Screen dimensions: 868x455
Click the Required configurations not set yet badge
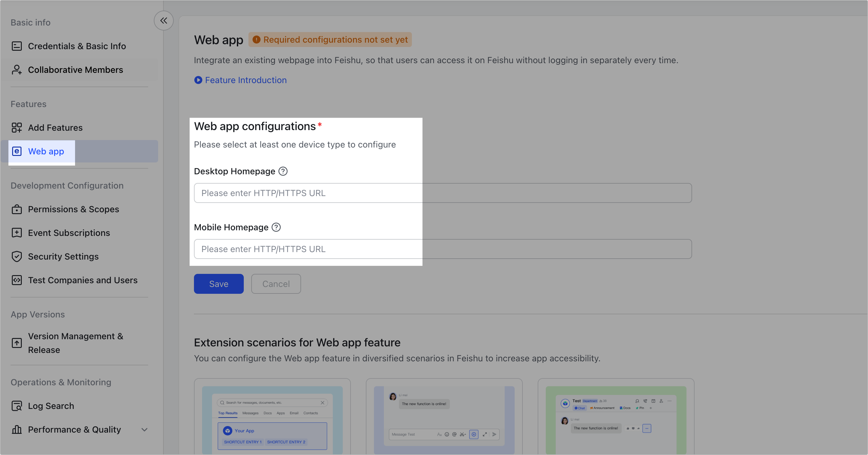pyautogui.click(x=330, y=40)
